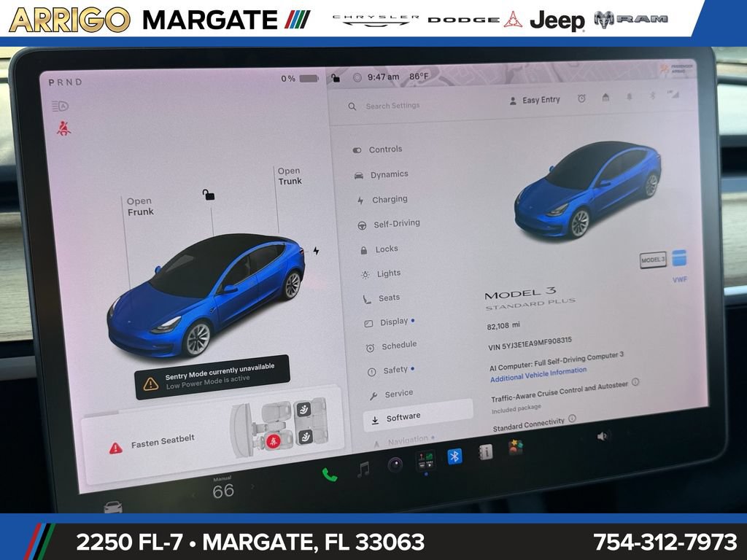Open the Dynamics settings menu
Image resolution: width=747 pixels, height=560 pixels.
(x=381, y=175)
